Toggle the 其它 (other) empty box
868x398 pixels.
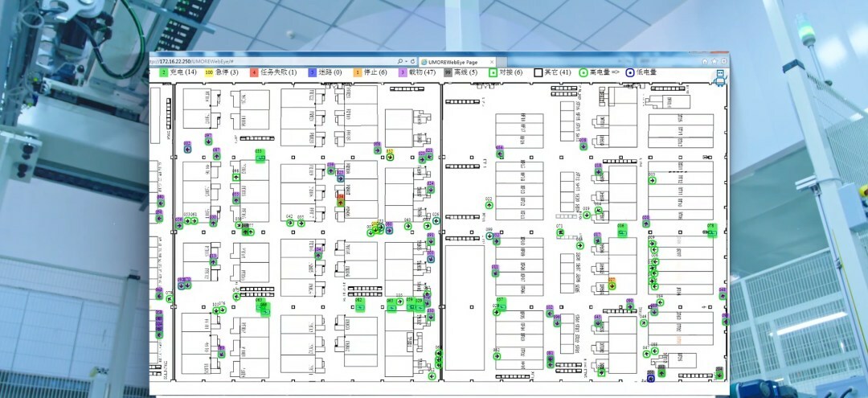(538, 72)
